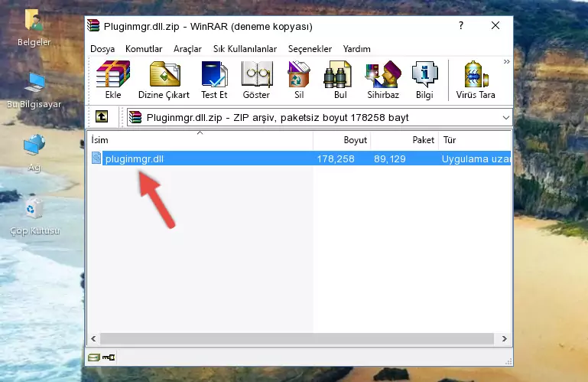
Task: Select Bu Bilgisayar desktop icon
Action: tap(34, 90)
